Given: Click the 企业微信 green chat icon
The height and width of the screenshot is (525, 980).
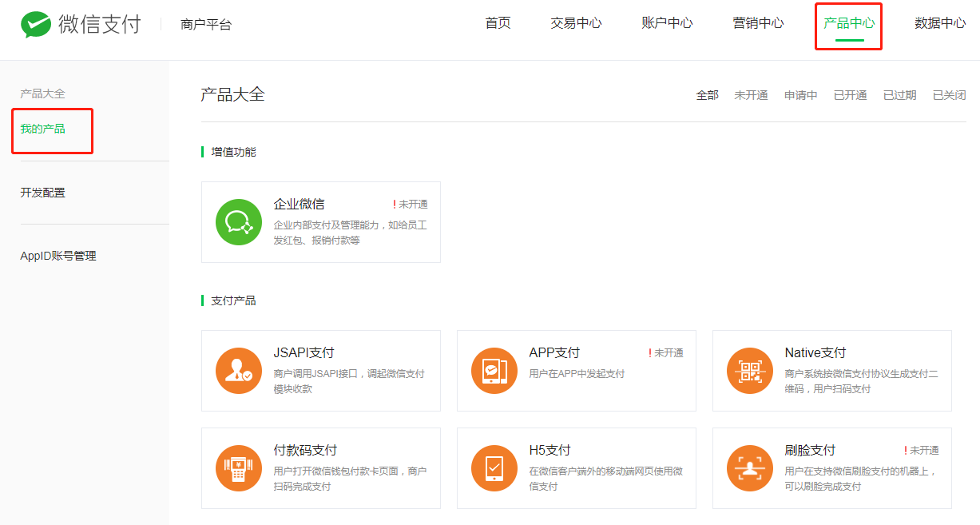Looking at the screenshot, I should [239, 222].
